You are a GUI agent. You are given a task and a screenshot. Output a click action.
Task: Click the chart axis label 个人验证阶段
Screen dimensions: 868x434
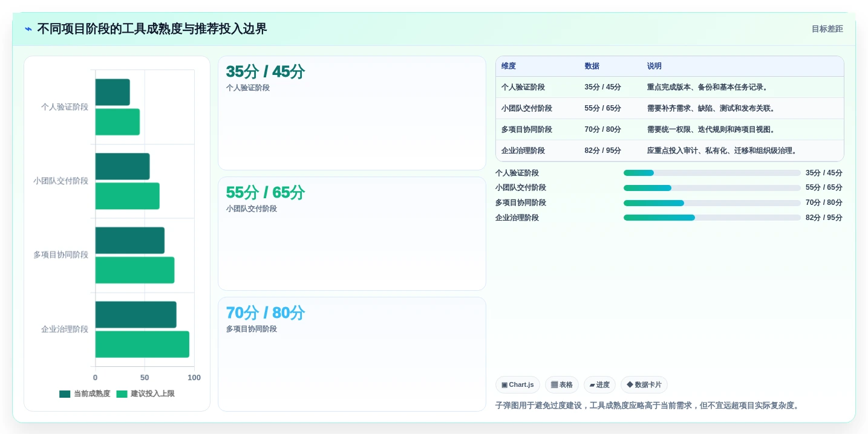click(x=65, y=107)
